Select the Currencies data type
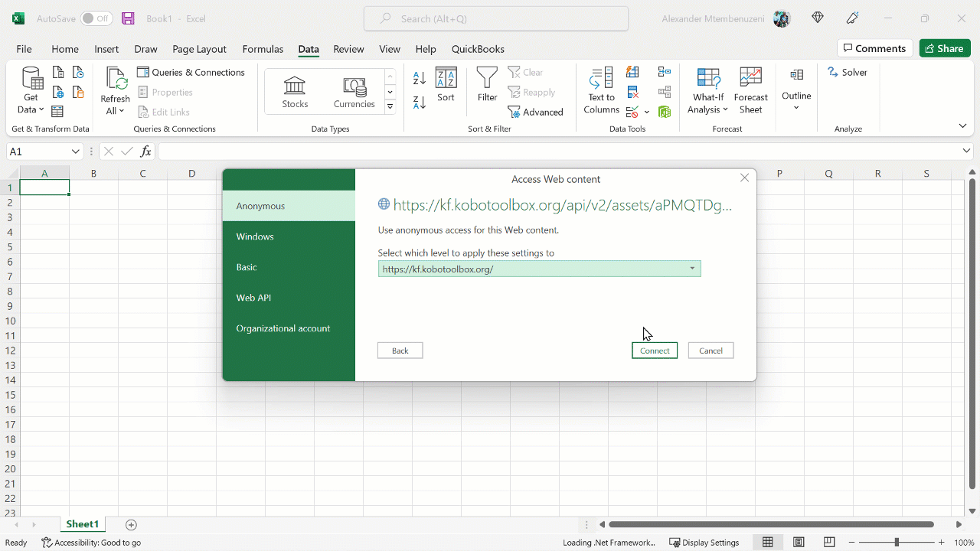Image resolution: width=980 pixels, height=551 pixels. (x=354, y=92)
